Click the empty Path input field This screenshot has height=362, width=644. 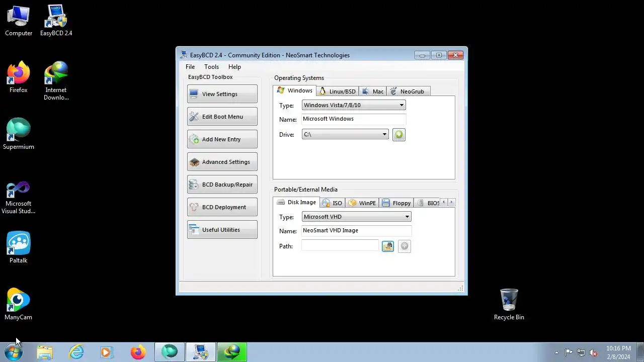point(340,245)
